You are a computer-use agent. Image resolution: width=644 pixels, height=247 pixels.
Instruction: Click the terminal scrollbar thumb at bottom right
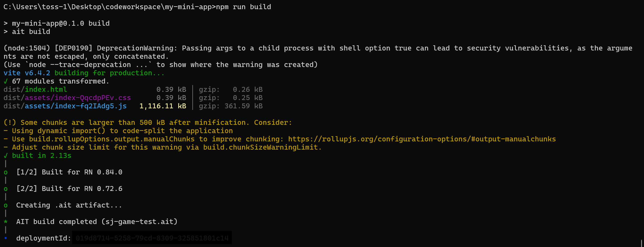pyautogui.click(x=641, y=243)
